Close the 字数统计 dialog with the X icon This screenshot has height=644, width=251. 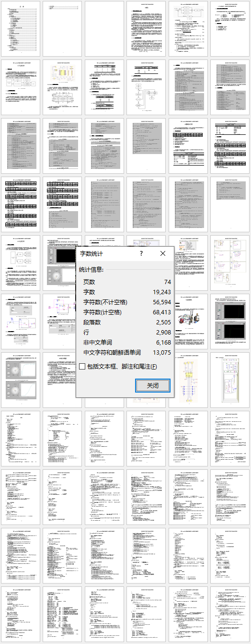162,253
